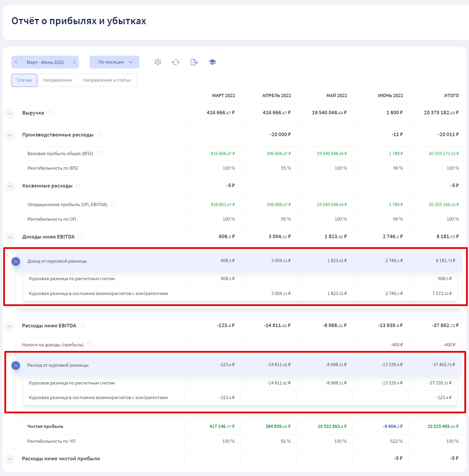Select the МАЙ 2022 column header
Screen dimensions: 469x476
(337, 96)
